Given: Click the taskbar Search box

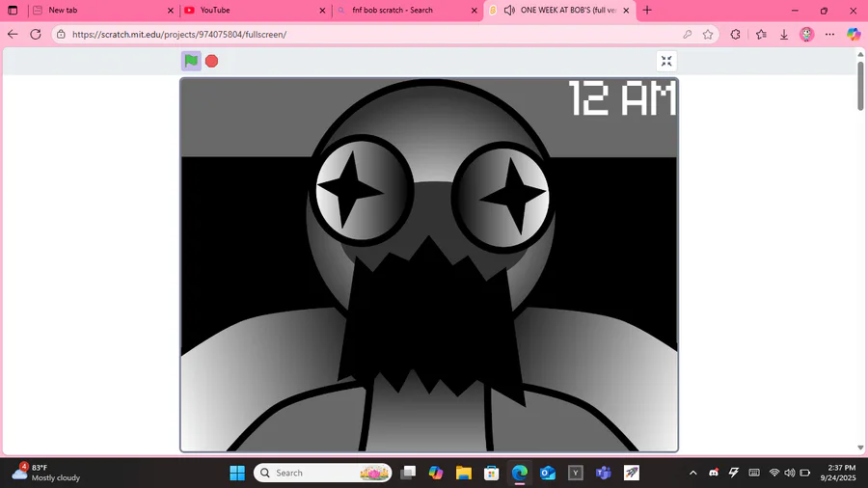Looking at the screenshot, I should 323,473.
